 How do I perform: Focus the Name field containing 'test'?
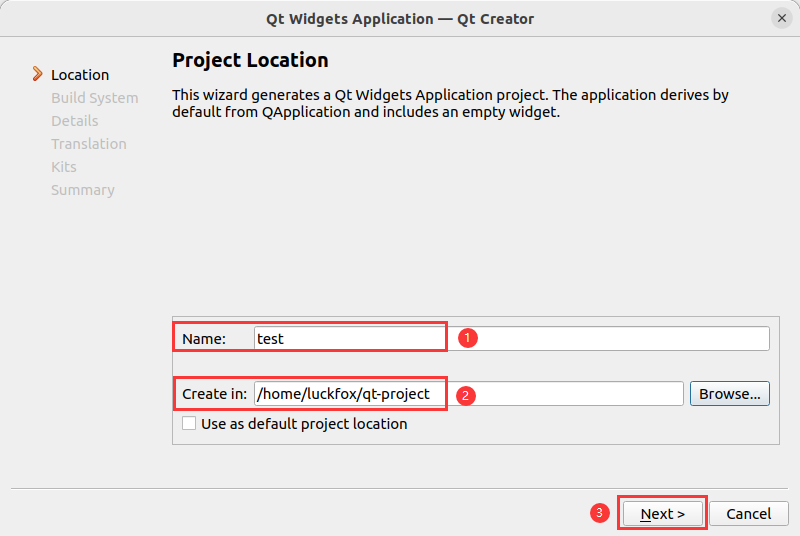point(510,339)
